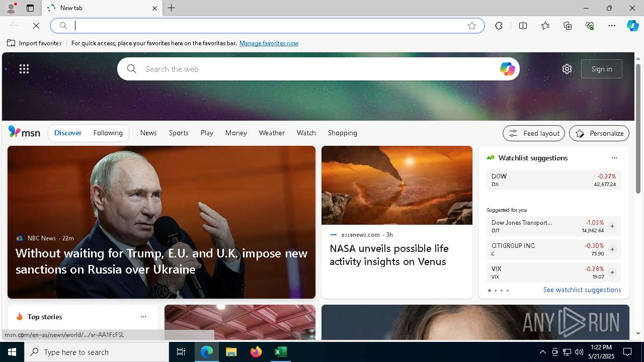Open Settings and more ellipsis menu
This screenshot has width=644, height=362.
(x=612, y=26)
